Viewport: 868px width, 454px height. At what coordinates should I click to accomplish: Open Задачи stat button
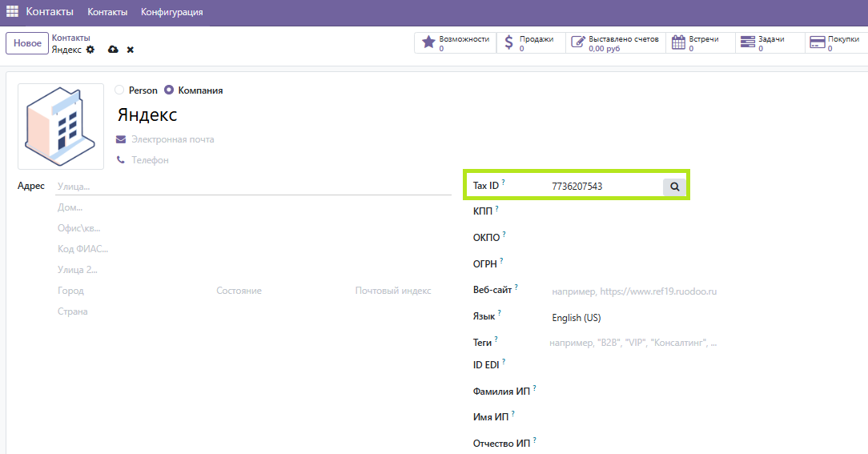tap(770, 43)
